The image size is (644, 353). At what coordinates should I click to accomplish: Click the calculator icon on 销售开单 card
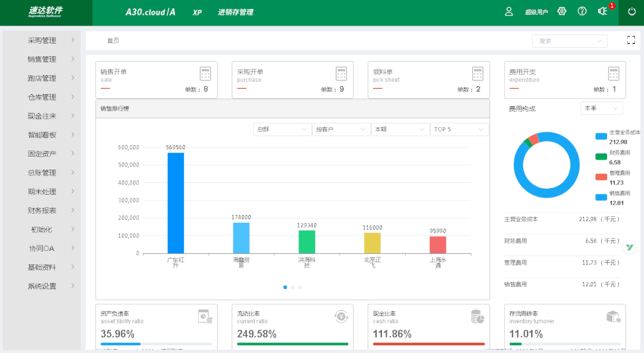click(x=205, y=73)
